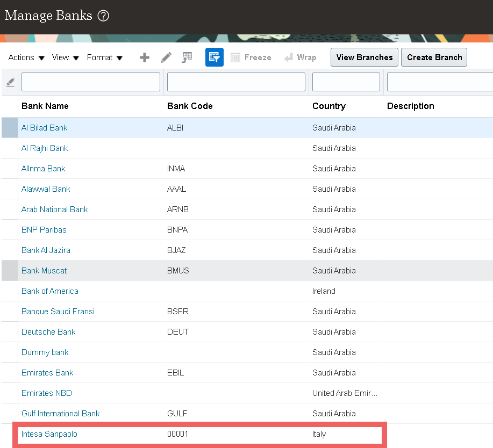This screenshot has height=448, width=493.
Task: Open Help via the question mark icon
Action: pyautogui.click(x=102, y=15)
